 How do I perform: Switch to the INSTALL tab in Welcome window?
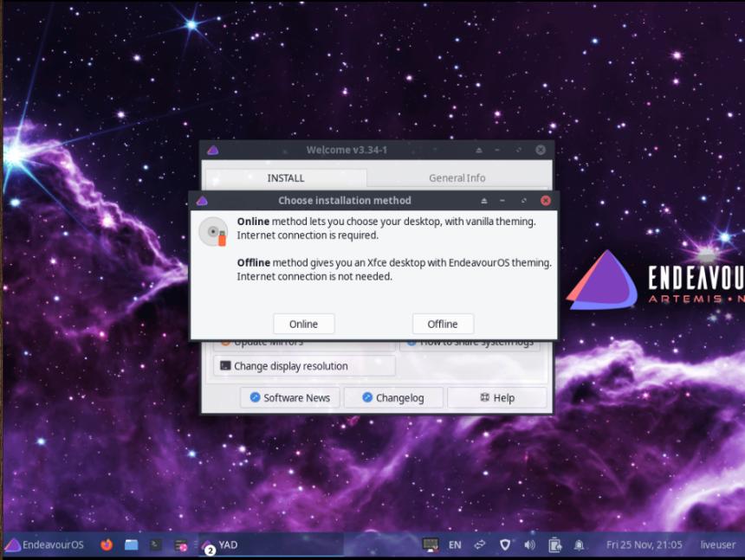pyautogui.click(x=286, y=178)
